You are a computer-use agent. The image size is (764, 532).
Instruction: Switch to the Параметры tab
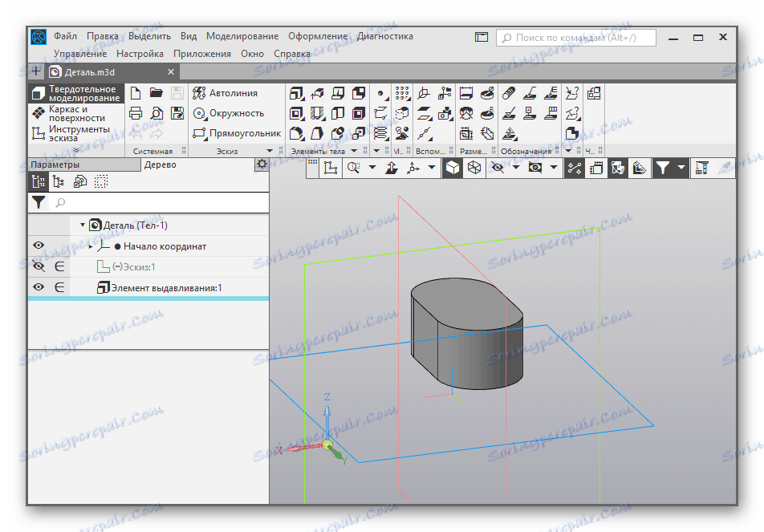(x=55, y=164)
